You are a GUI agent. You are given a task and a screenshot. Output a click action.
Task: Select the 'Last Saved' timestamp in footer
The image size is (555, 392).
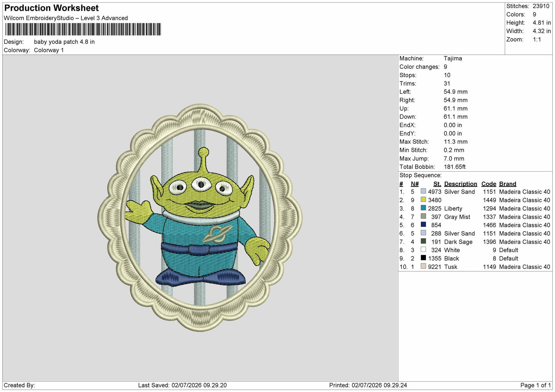[182, 385]
